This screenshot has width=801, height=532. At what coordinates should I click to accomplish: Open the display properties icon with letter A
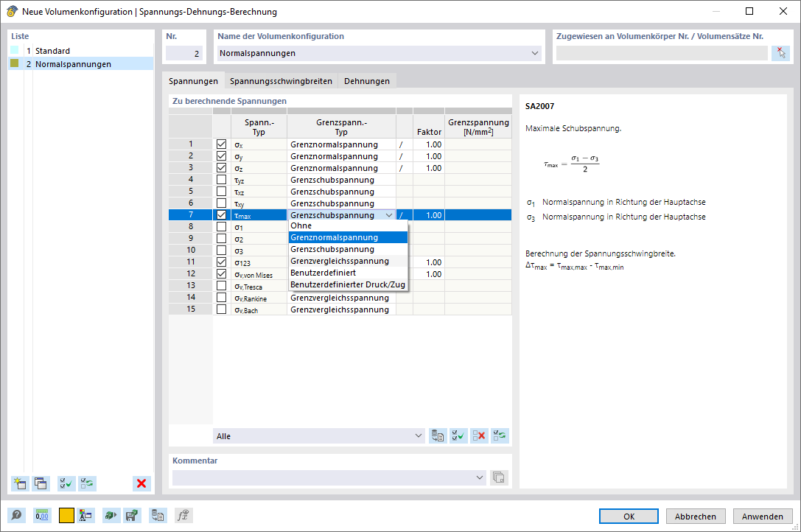pyautogui.click(x=85, y=516)
